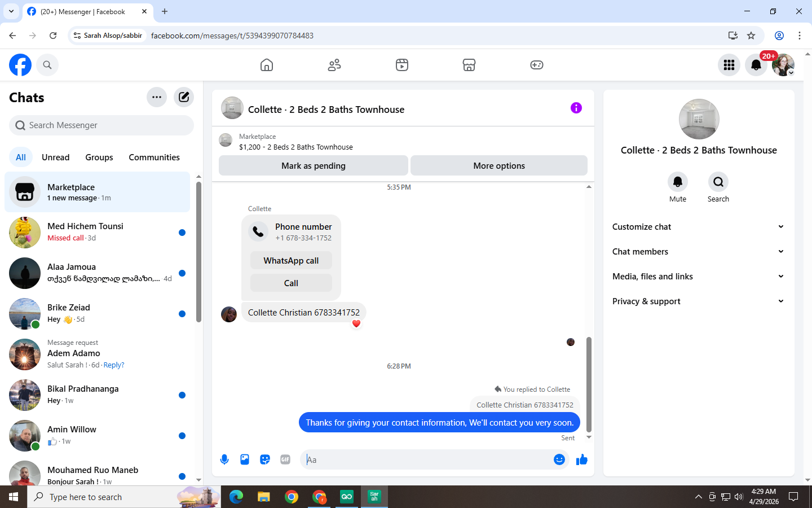Click the $1,200 2 Beds listing text
812x508 pixels.
296,147
